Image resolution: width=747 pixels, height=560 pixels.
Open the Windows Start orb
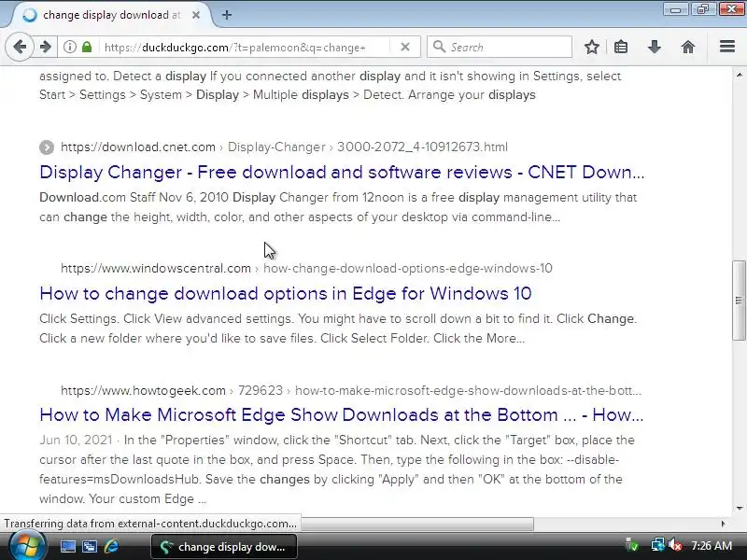click(x=28, y=546)
